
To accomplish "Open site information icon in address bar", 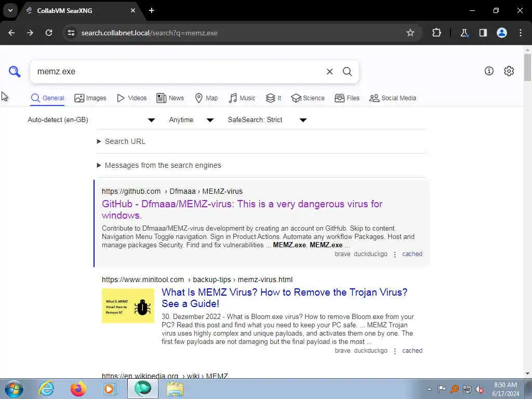I will [x=71, y=33].
